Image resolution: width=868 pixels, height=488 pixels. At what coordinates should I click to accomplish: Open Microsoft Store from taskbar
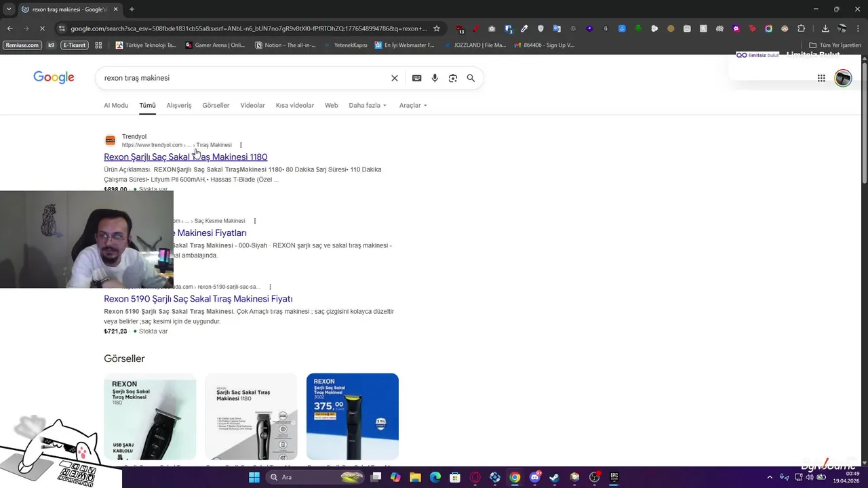tap(455, 477)
